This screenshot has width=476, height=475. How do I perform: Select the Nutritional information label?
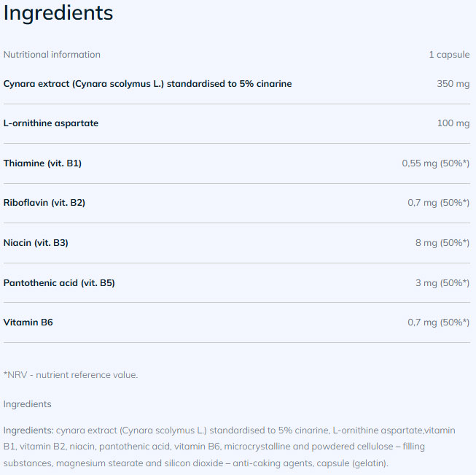[x=52, y=55]
